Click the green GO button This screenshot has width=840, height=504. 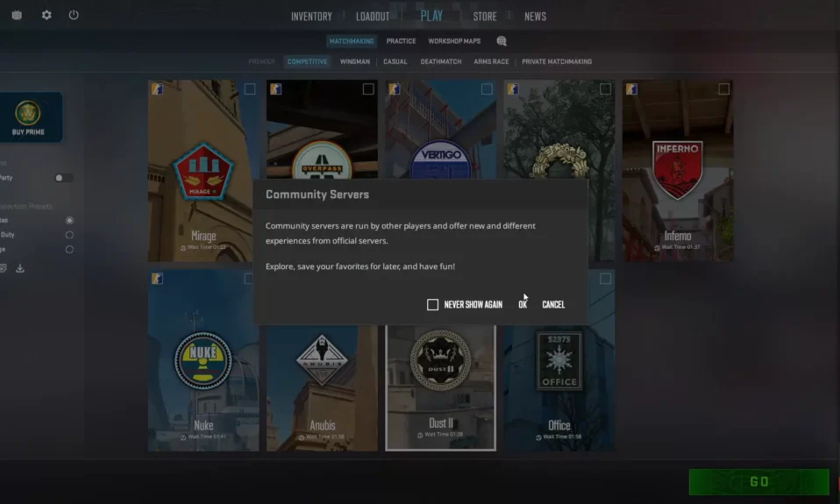(x=758, y=481)
